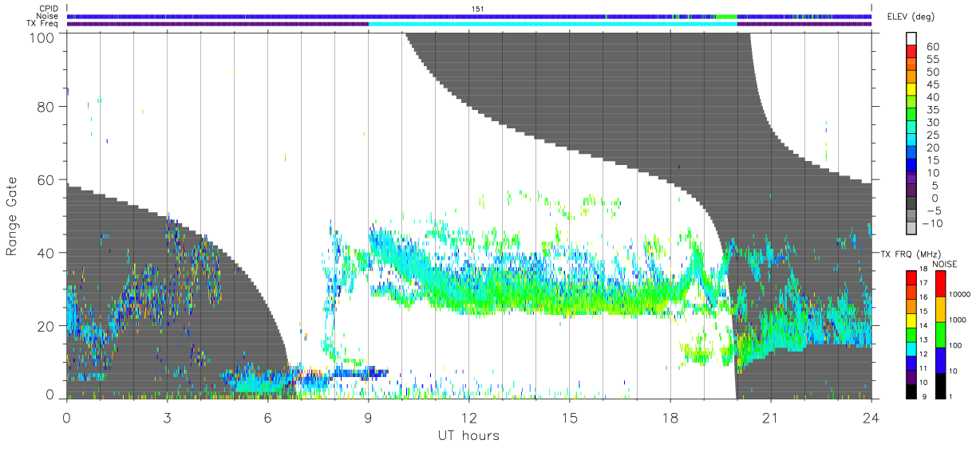Click the blue swatch in NOISE color bar

click(x=940, y=360)
